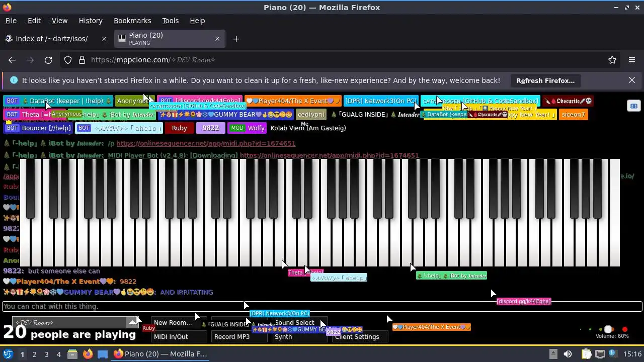Image resolution: width=644 pixels, height=362 pixels.
Task: Select Player404/The X Event user tag
Action: (x=292, y=101)
